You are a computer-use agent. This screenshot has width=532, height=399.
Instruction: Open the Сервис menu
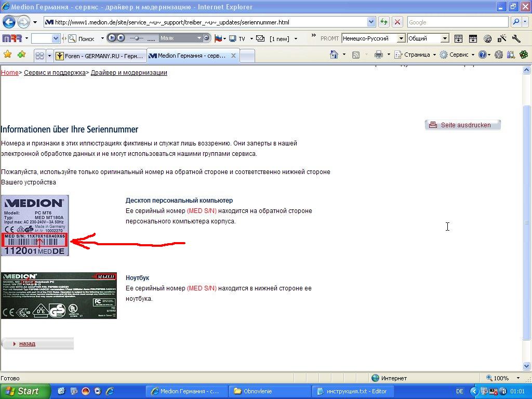[457, 55]
